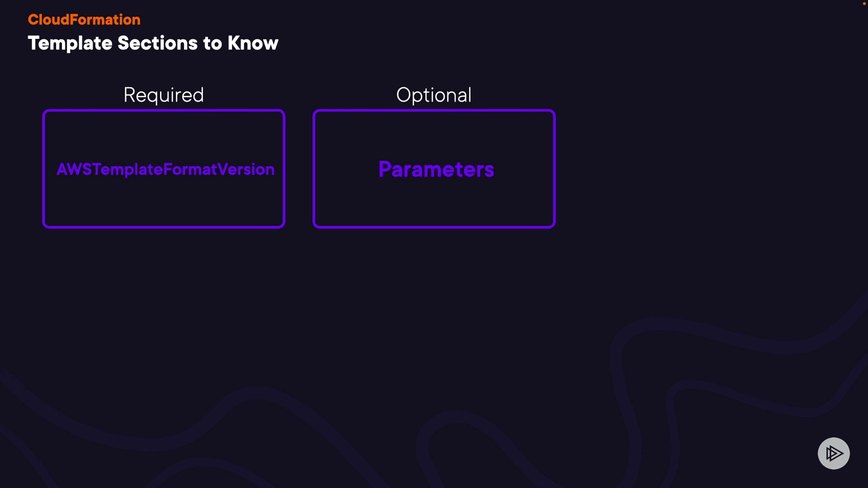The image size is (868, 488).
Task: Select the word Template in title
Action: pyautogui.click(x=70, y=43)
